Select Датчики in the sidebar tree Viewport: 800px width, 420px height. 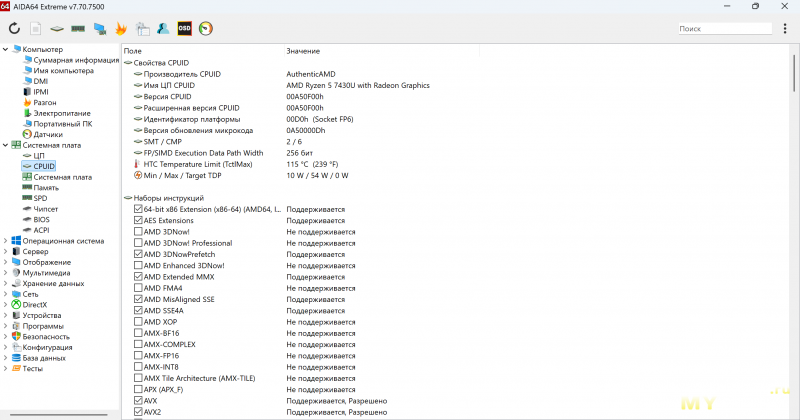click(47, 134)
